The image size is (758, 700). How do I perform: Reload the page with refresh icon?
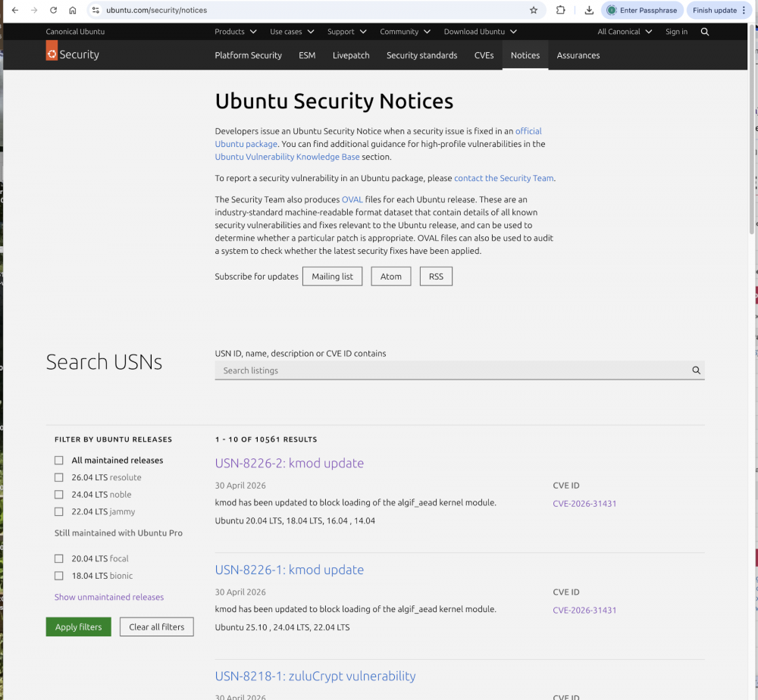pyautogui.click(x=53, y=10)
